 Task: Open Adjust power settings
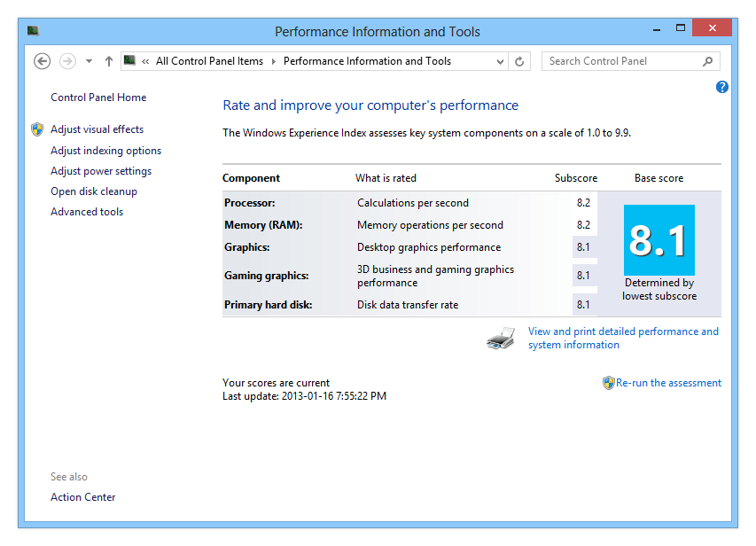click(x=101, y=171)
